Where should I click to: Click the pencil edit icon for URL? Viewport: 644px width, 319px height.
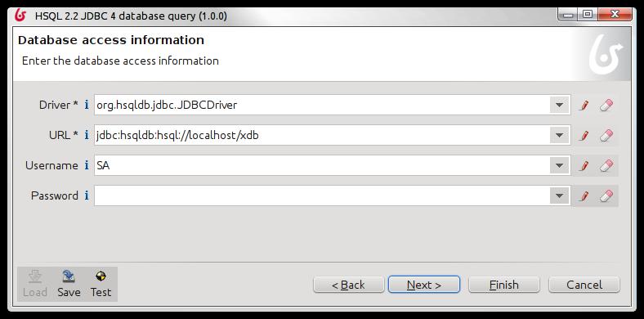(x=584, y=135)
